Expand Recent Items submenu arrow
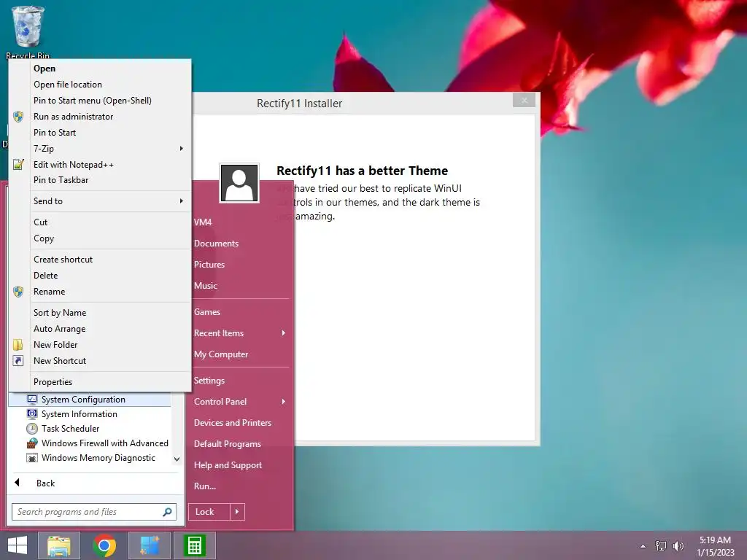This screenshot has height=560, width=747. click(284, 332)
